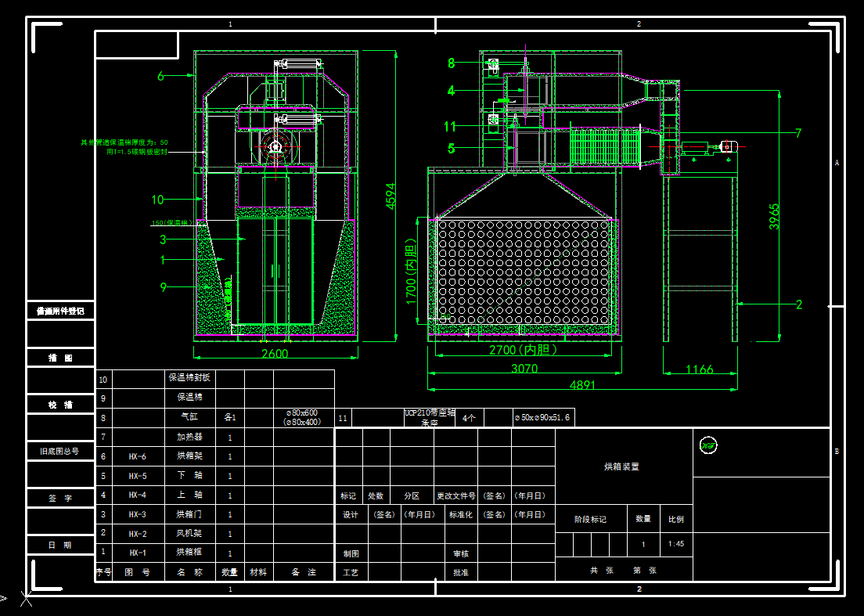Click the 设计 signature cell
The height and width of the screenshot is (616, 864).
[x=351, y=514]
